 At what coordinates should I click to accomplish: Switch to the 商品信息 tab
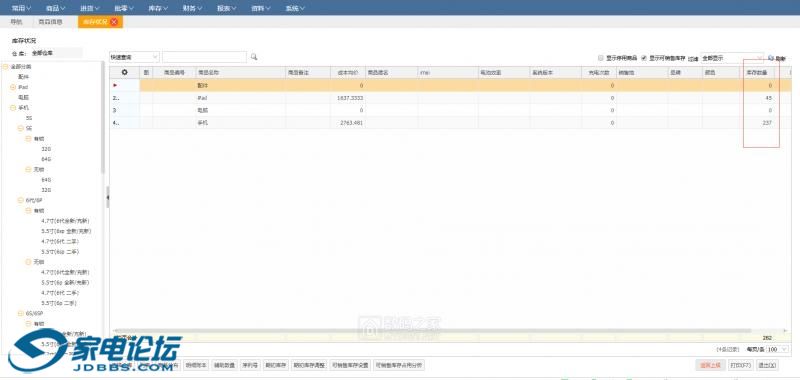point(51,22)
